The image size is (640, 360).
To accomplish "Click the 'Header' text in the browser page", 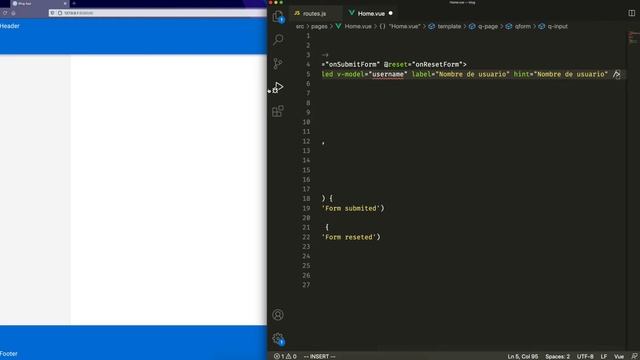I will click(10, 26).
